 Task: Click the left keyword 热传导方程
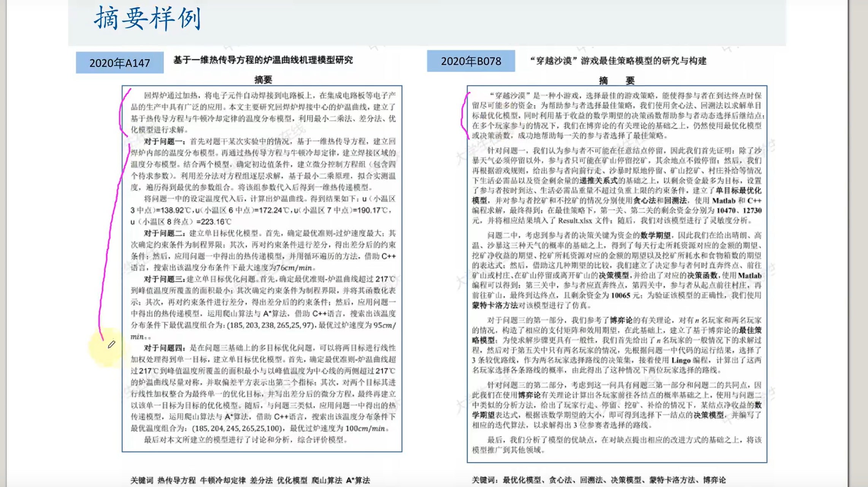tap(176, 480)
